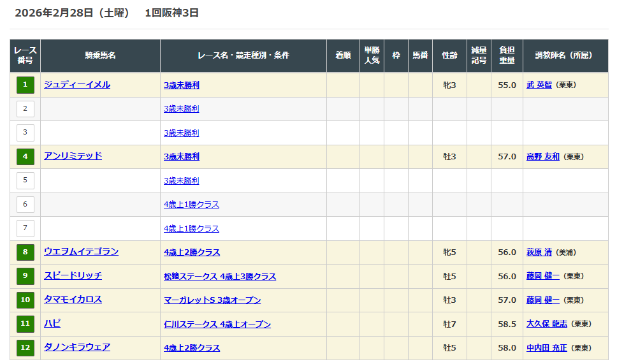Click the 着順 column header
The image size is (617, 364).
343,55
